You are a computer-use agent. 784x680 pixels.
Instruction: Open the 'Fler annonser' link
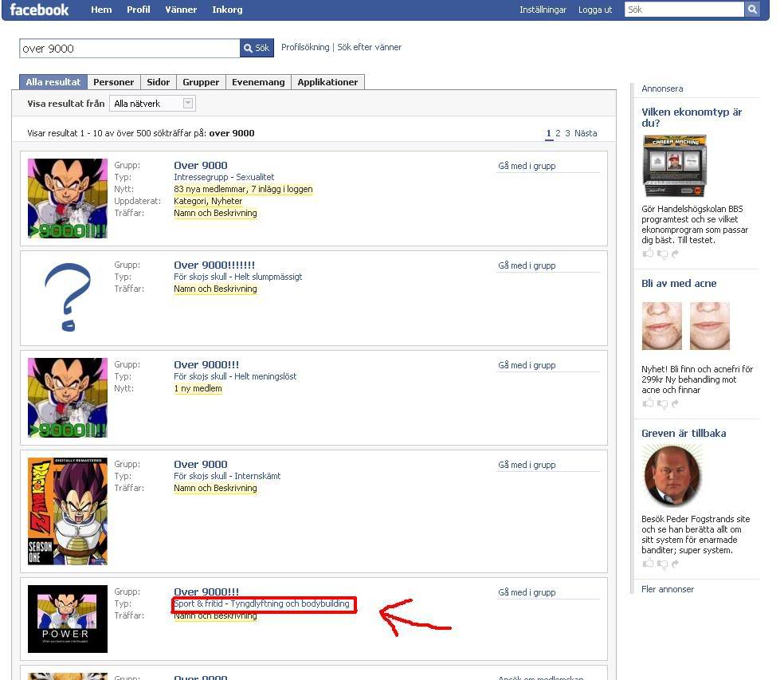tap(668, 589)
